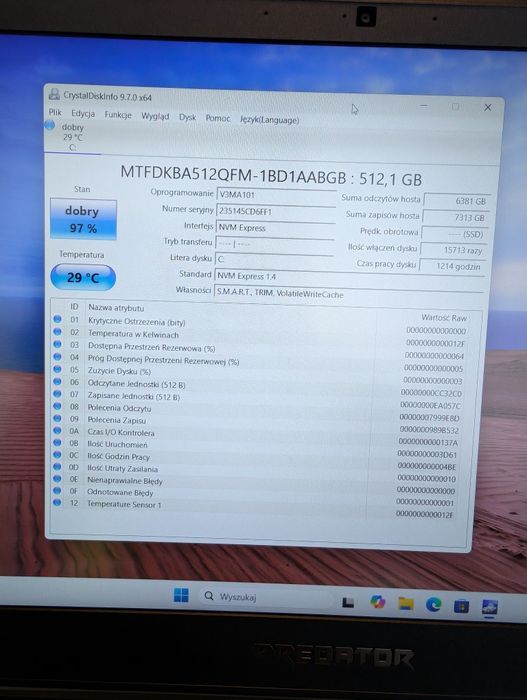Click the Oprogramowanie field showing V3MA101
Image resolution: width=527 pixels, height=700 pixels.
[x=276, y=195]
